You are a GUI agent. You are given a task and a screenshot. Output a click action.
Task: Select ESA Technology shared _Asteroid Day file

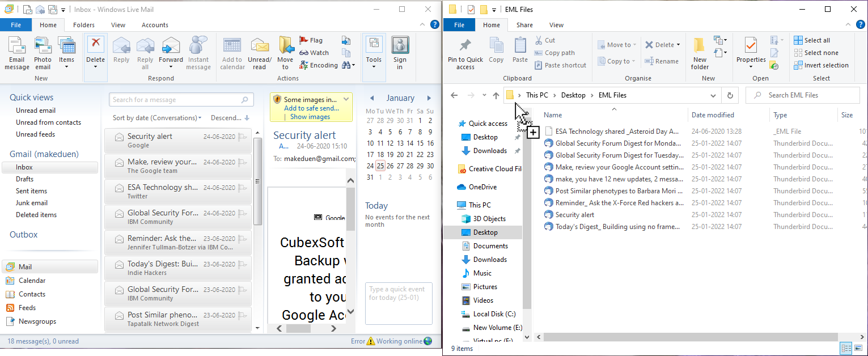tap(617, 131)
